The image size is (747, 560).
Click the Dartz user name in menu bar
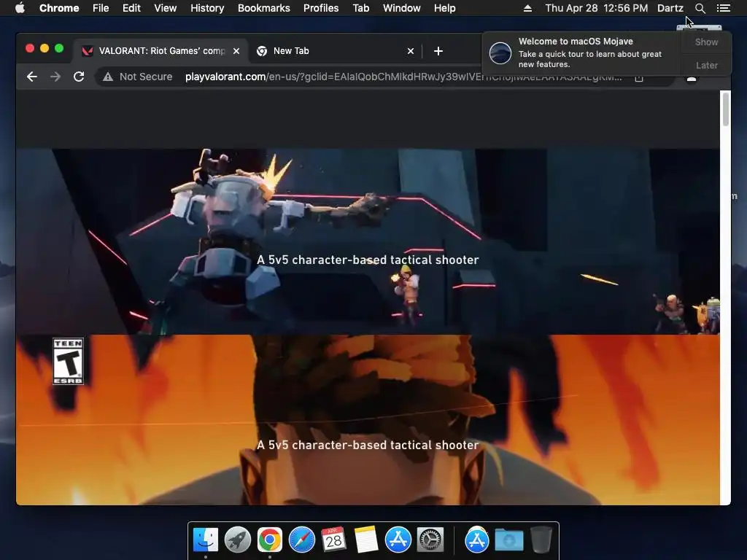pos(670,8)
